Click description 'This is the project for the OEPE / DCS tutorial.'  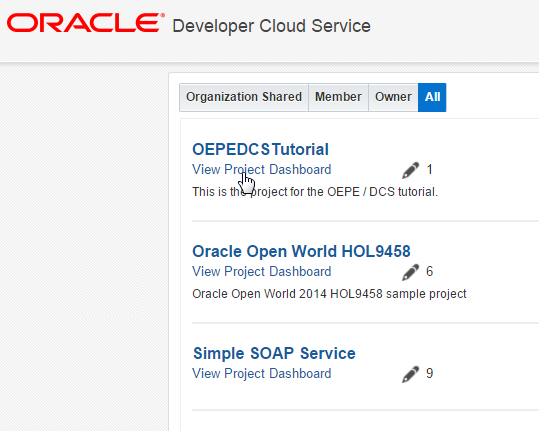click(315, 192)
